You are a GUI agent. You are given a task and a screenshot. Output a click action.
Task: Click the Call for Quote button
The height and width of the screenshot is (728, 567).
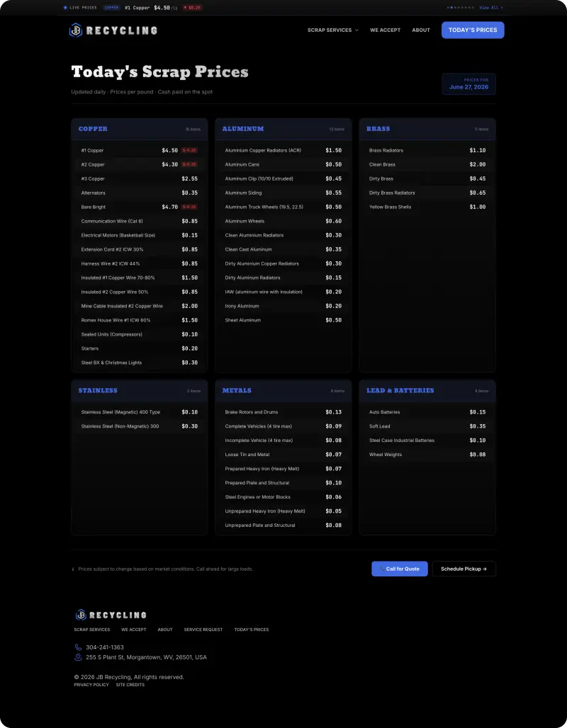pos(400,569)
